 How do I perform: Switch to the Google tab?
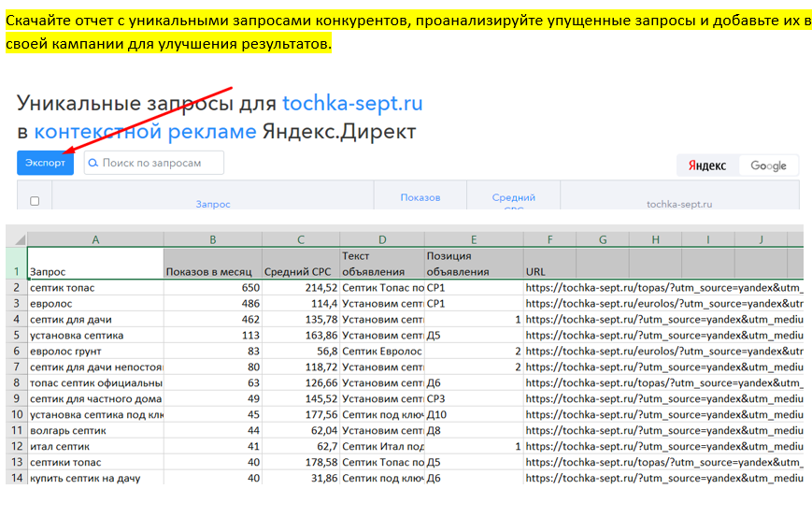point(768,165)
